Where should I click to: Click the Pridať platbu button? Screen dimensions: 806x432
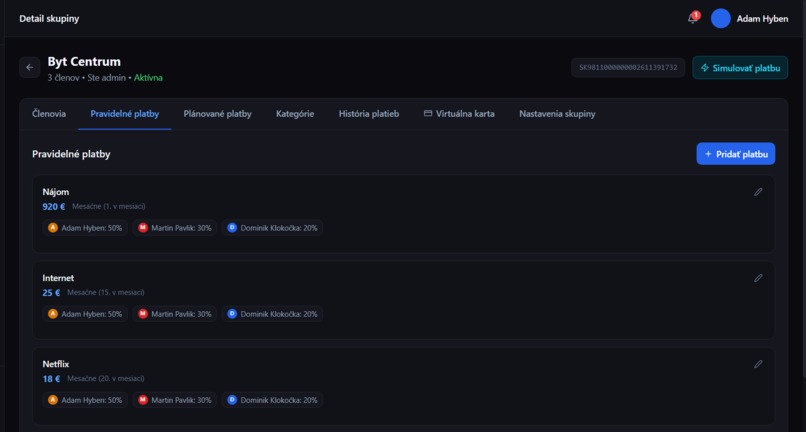tap(736, 154)
